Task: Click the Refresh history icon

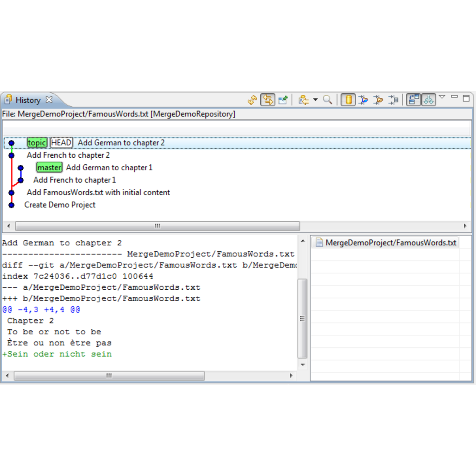Action: [252, 100]
